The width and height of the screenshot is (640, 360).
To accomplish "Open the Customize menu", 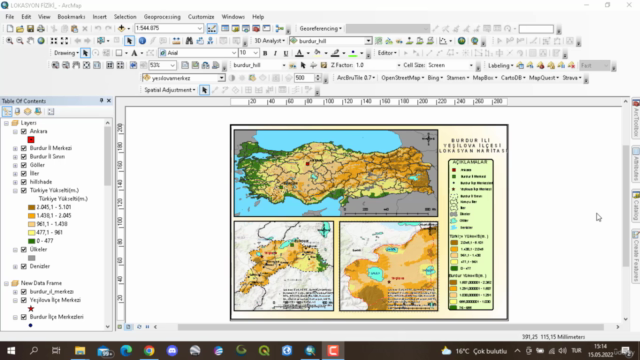I will point(201,17).
